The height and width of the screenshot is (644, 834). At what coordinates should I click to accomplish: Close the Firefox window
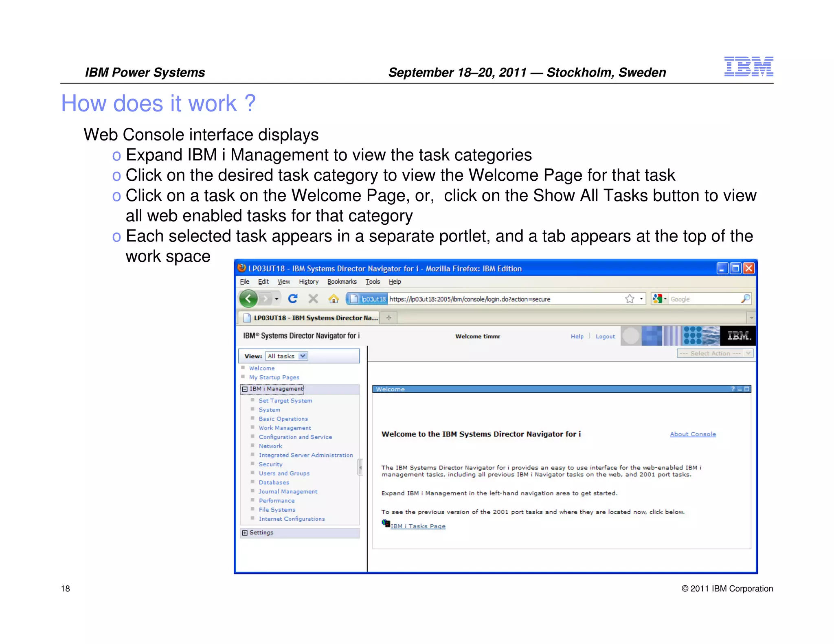click(748, 268)
